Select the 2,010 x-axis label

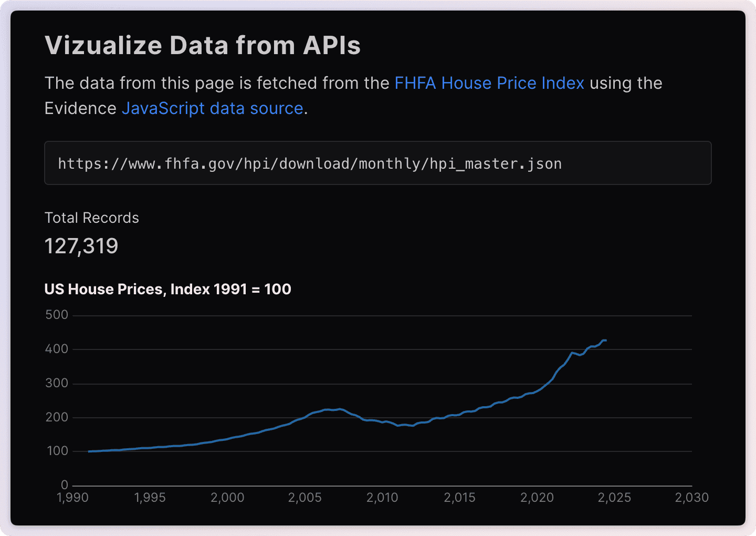point(382,498)
